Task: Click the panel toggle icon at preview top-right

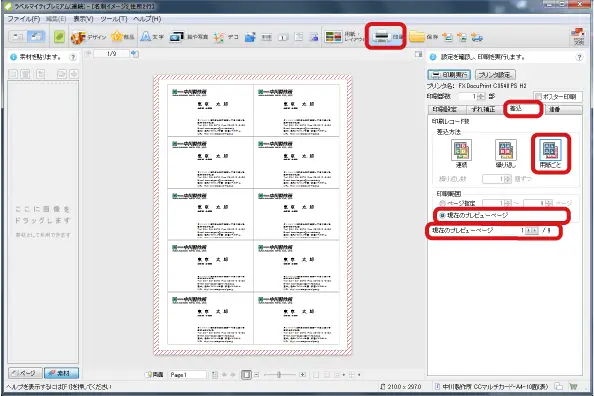Action: [418, 54]
